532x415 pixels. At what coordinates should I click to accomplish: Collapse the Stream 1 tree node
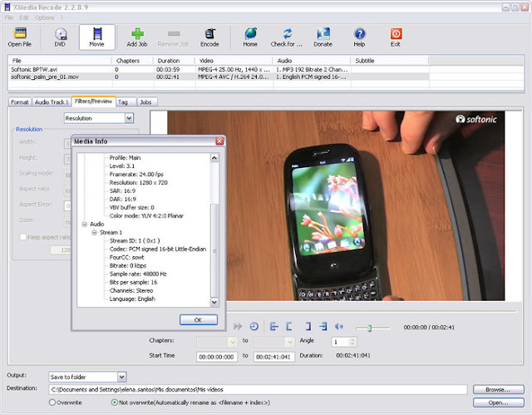[x=94, y=232]
